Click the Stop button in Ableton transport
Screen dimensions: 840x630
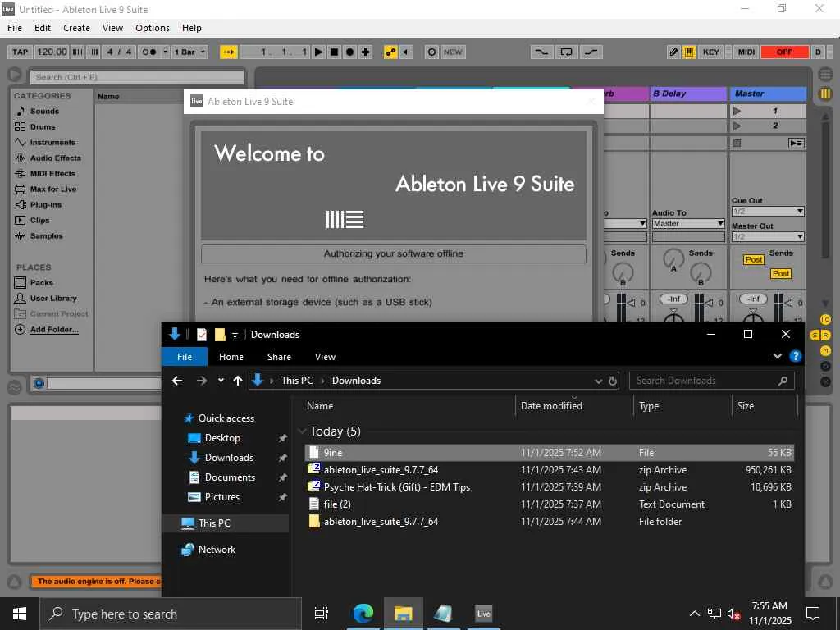[335, 52]
